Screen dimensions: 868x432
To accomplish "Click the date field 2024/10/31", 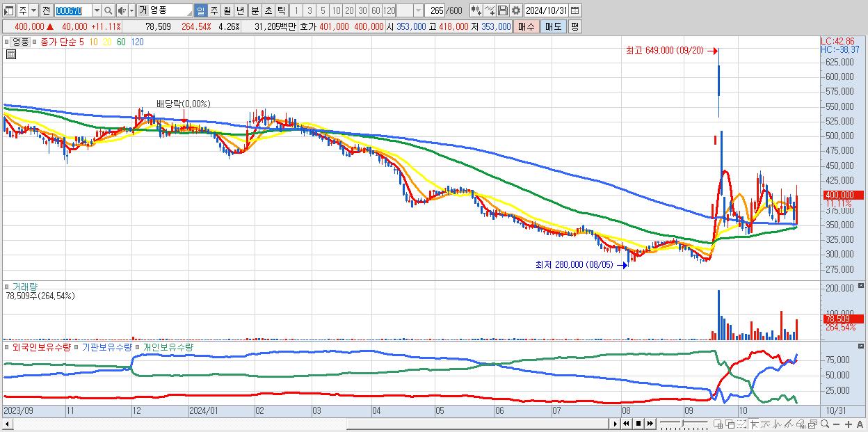I will pyautogui.click(x=546, y=10).
